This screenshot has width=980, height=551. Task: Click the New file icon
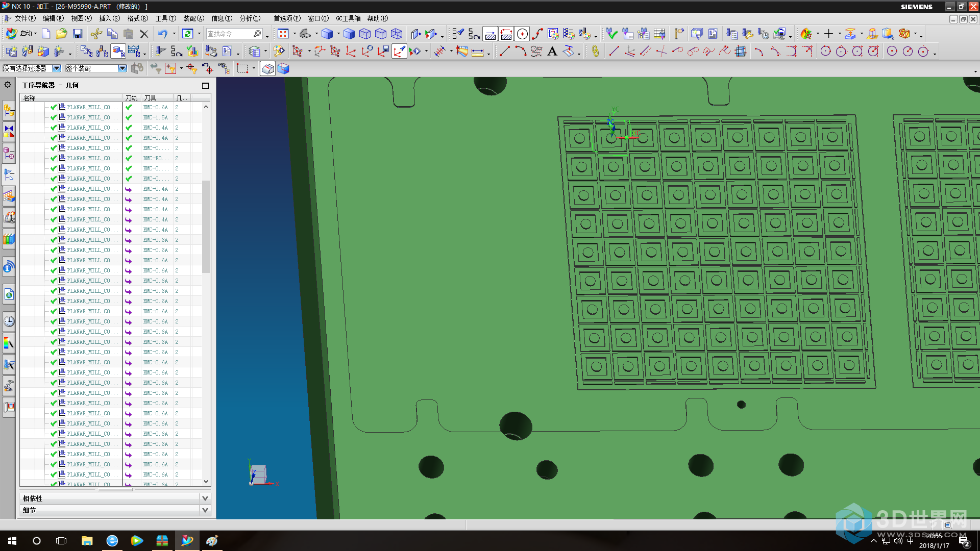[46, 34]
